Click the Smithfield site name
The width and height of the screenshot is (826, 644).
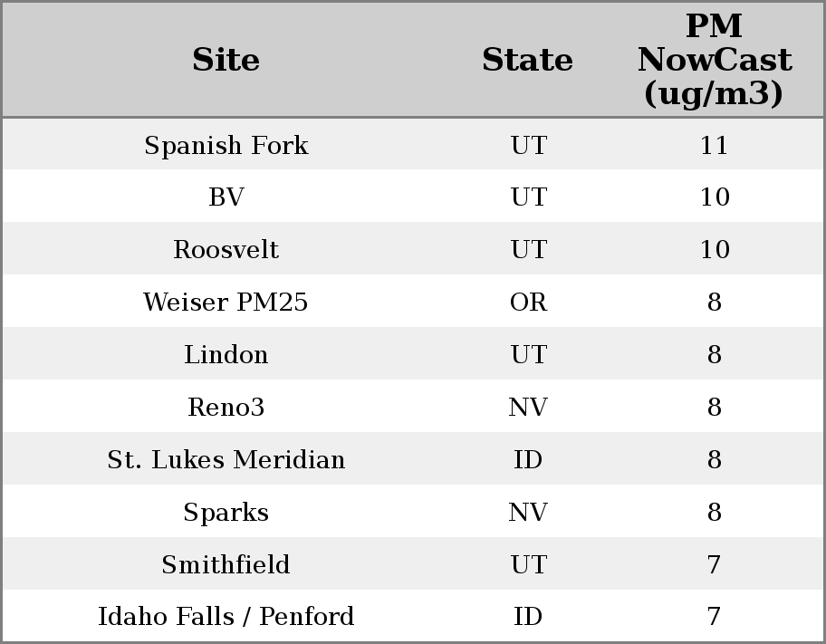[226, 565]
